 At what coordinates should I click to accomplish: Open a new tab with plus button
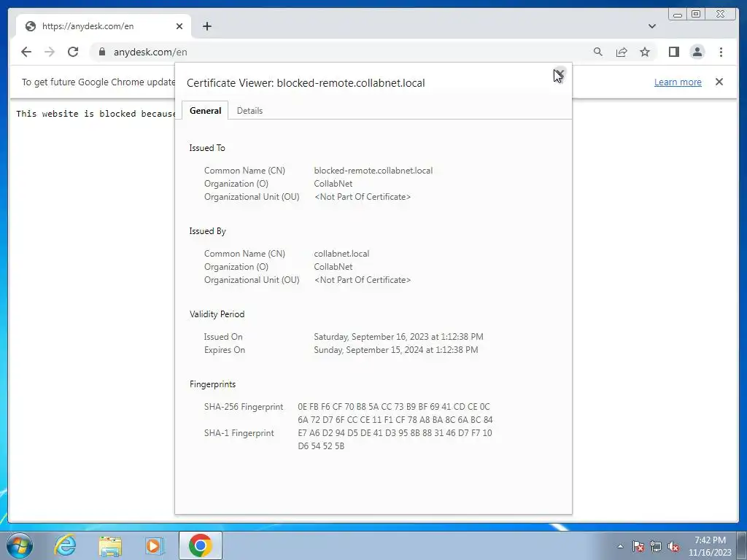(206, 26)
